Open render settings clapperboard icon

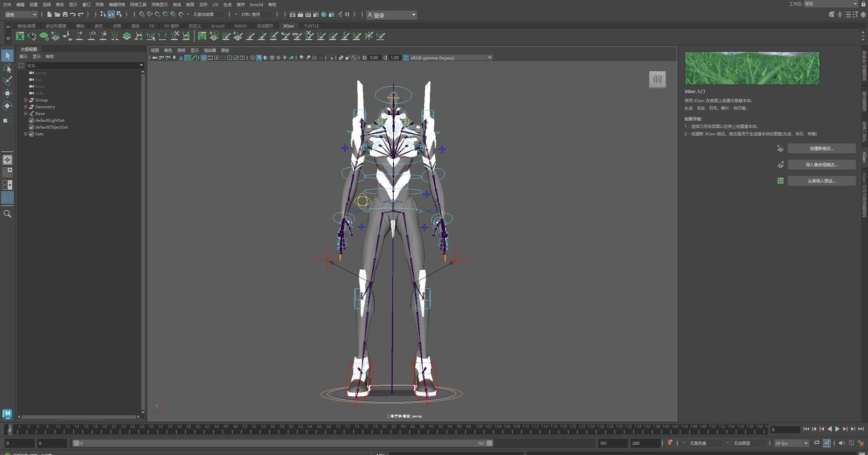point(316,14)
